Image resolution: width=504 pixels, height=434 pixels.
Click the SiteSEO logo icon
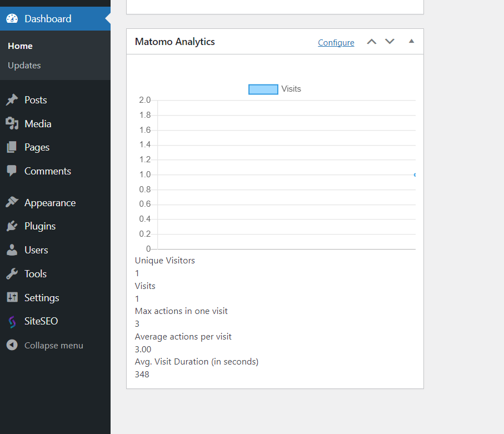(x=12, y=322)
